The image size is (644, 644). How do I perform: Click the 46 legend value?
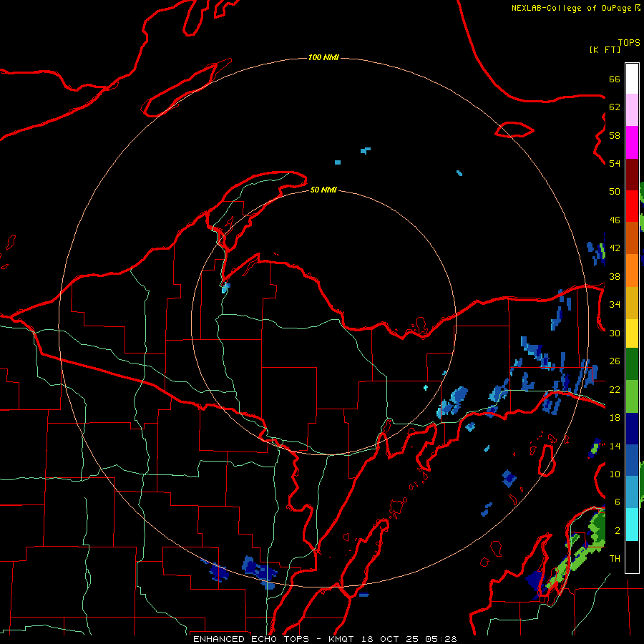pyautogui.click(x=615, y=220)
